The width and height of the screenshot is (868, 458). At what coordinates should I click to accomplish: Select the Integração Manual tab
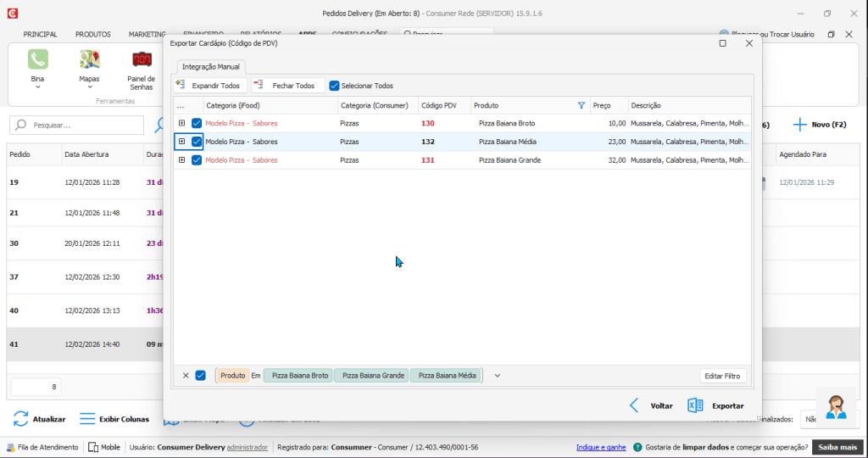tap(211, 66)
